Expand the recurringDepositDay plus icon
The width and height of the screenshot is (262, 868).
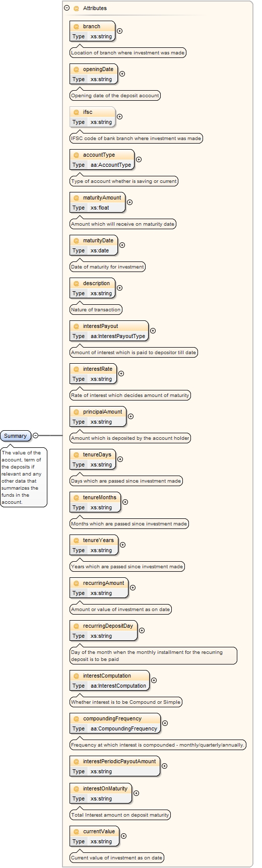[x=142, y=630]
